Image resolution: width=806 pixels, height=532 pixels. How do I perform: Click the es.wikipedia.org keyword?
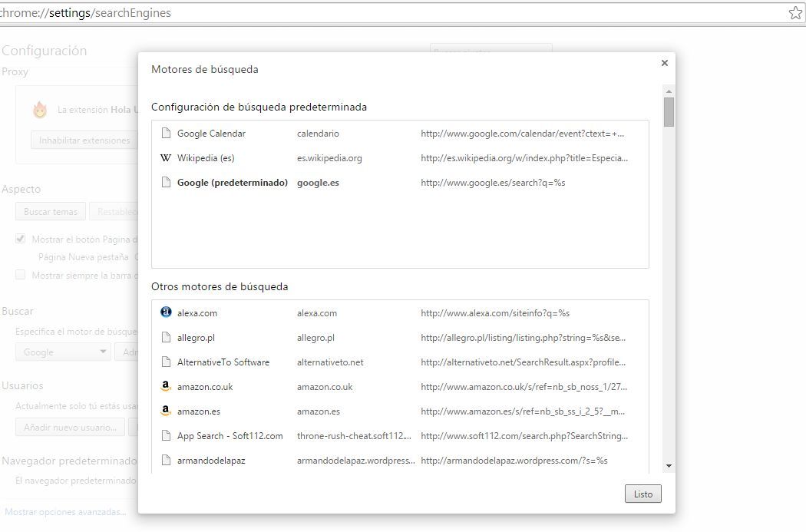tap(329, 158)
